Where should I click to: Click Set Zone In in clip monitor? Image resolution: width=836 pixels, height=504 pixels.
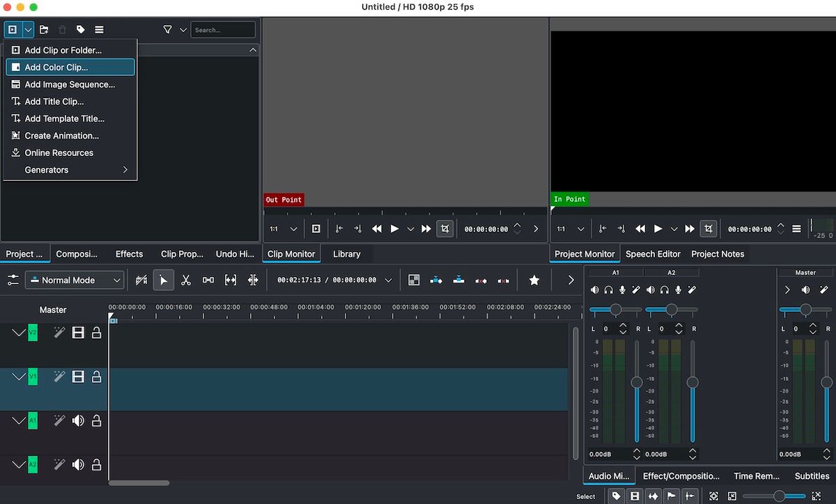[x=339, y=229]
